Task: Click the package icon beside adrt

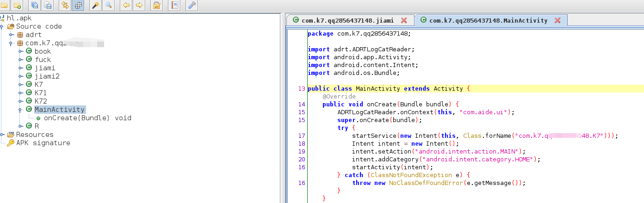Action: pos(20,35)
